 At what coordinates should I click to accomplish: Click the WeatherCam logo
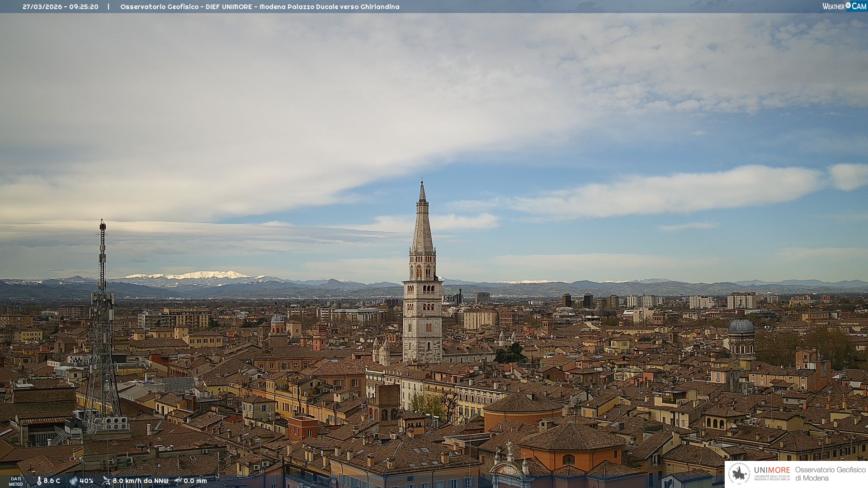point(844,6)
